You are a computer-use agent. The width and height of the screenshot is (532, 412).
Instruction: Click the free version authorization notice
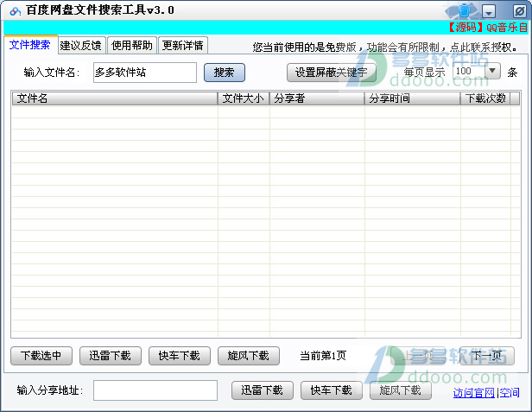click(x=385, y=48)
